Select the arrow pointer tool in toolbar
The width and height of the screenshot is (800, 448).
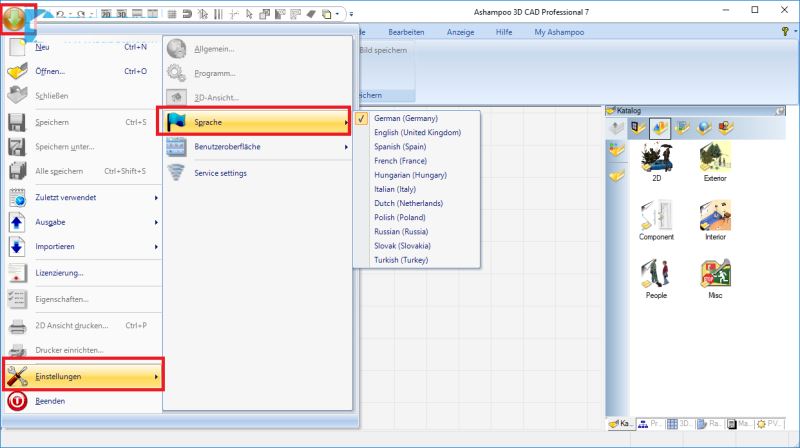pos(249,14)
